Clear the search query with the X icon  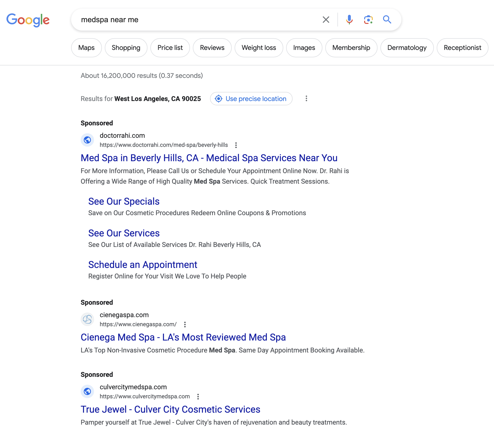point(326,20)
